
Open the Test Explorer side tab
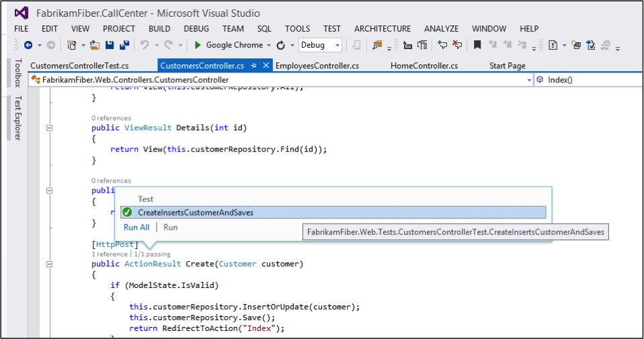(x=17, y=118)
